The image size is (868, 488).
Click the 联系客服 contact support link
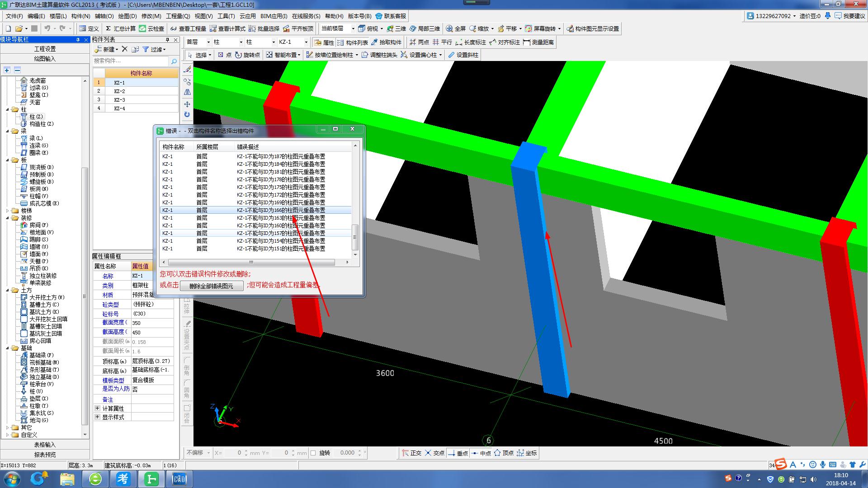point(391,16)
